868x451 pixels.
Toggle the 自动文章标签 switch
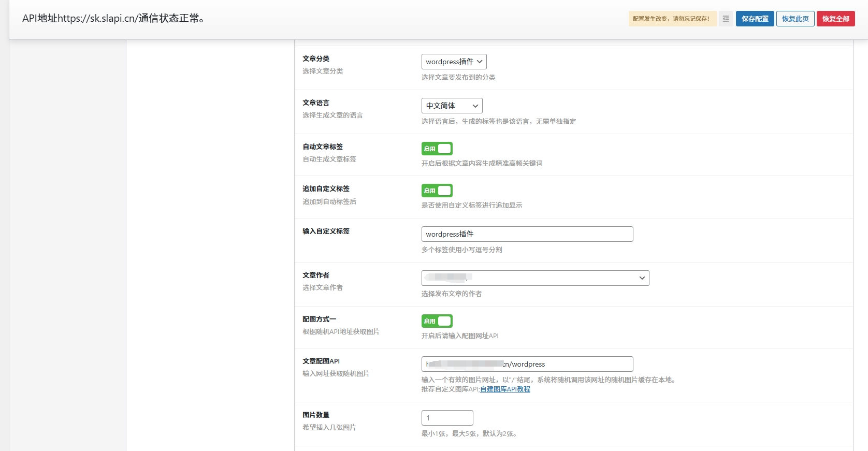[437, 149]
